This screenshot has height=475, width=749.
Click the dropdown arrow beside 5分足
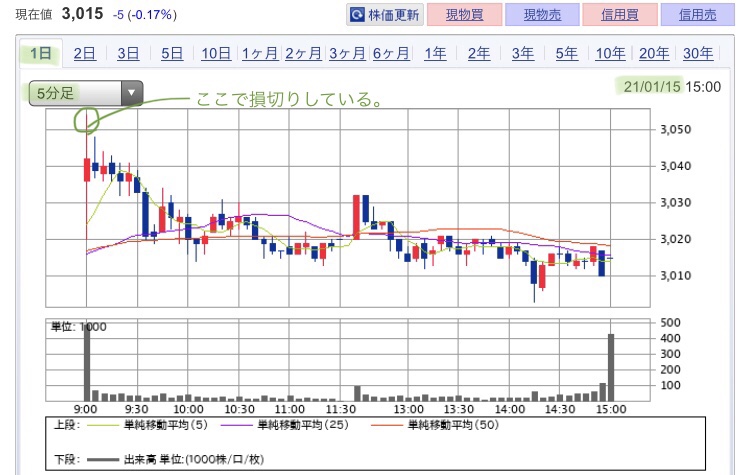(x=132, y=93)
